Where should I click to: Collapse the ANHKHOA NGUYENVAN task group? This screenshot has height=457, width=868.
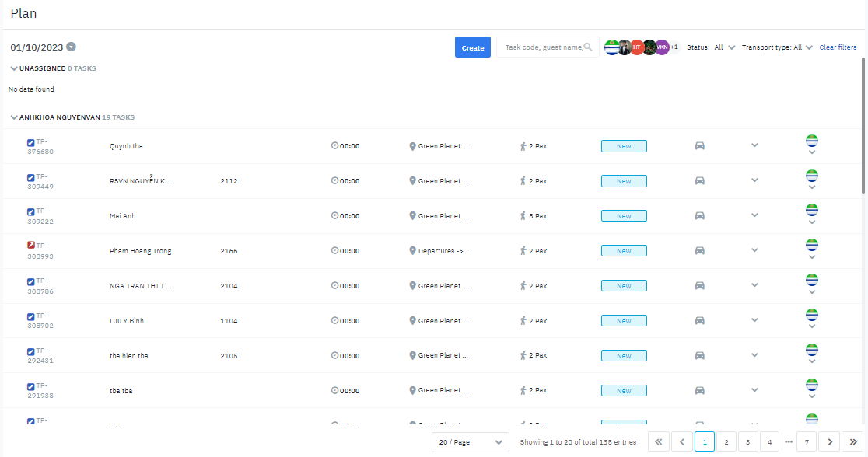pos(14,118)
